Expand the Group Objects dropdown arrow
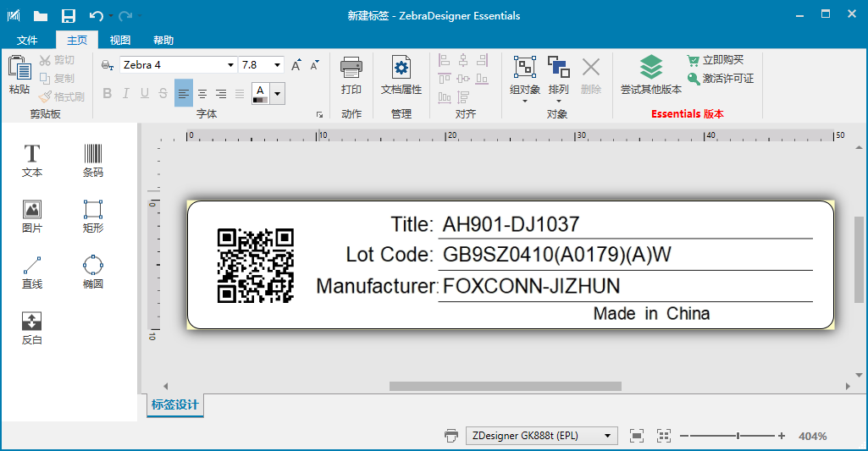 pos(525,102)
